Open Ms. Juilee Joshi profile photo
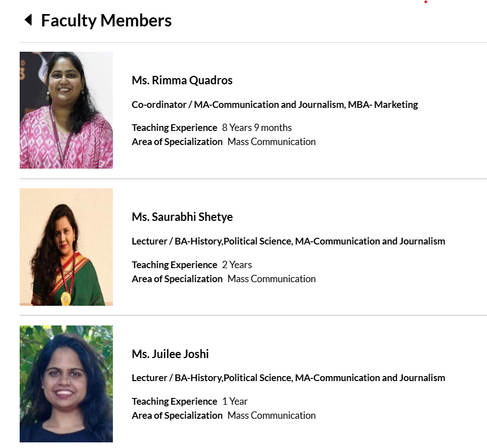The image size is (487, 448). click(x=66, y=384)
